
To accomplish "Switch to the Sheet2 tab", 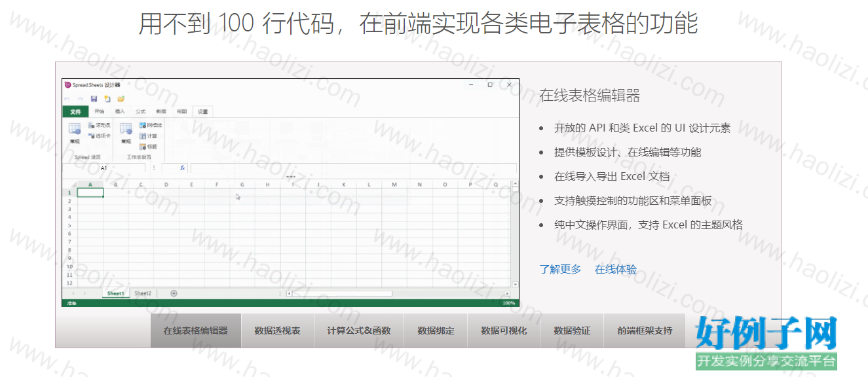I will click(143, 293).
